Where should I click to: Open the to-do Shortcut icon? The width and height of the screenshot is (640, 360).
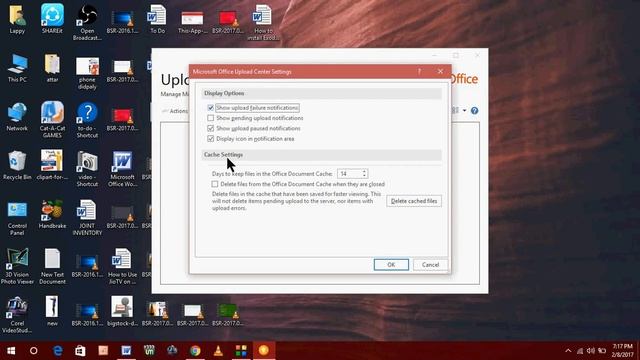click(87, 120)
